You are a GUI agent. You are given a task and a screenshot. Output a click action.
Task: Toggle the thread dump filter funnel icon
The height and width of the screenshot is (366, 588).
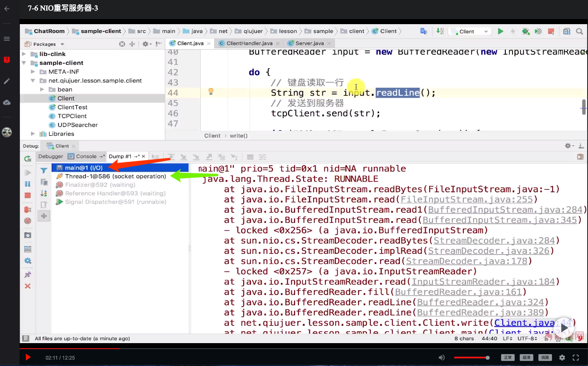click(x=44, y=171)
